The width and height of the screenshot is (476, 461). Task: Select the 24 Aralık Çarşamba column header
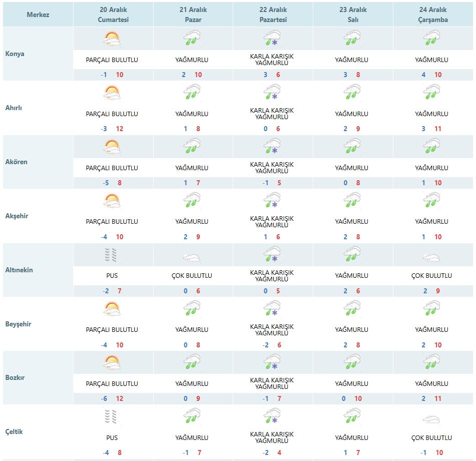(433, 15)
